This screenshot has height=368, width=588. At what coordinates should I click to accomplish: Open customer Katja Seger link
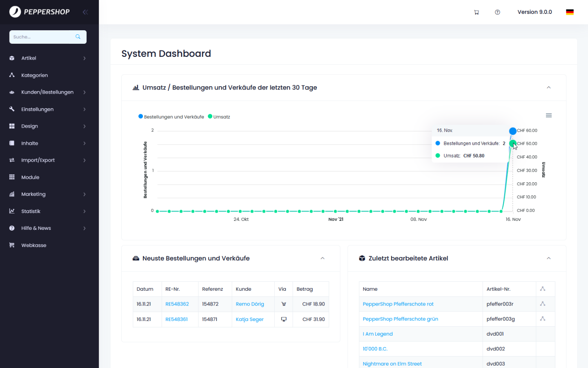[249, 319]
